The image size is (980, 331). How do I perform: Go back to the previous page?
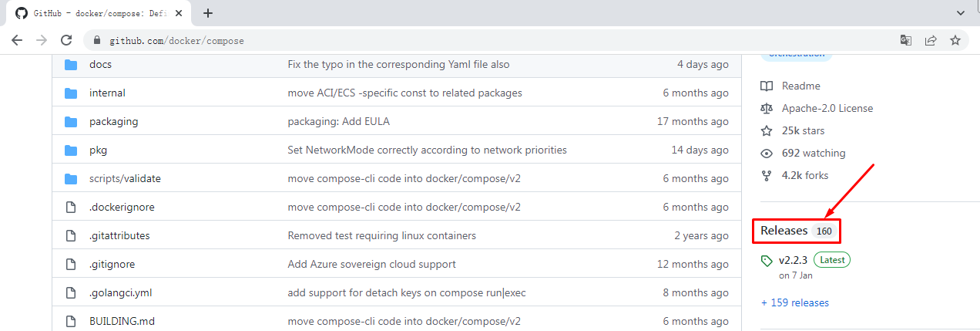[17, 40]
